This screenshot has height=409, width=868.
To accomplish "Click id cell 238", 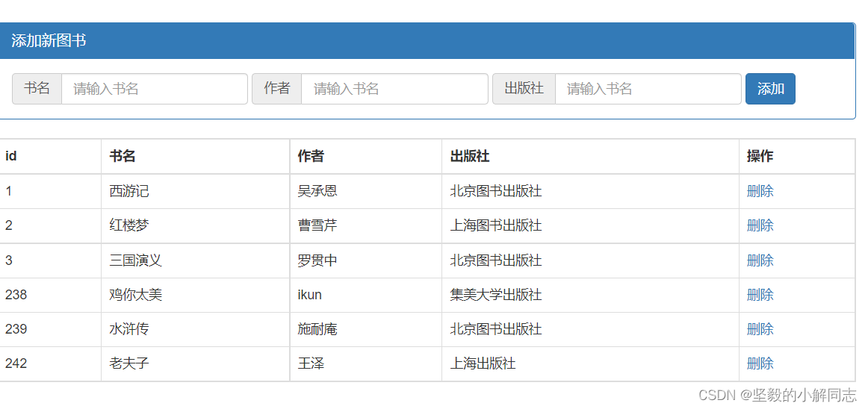I will point(50,295).
